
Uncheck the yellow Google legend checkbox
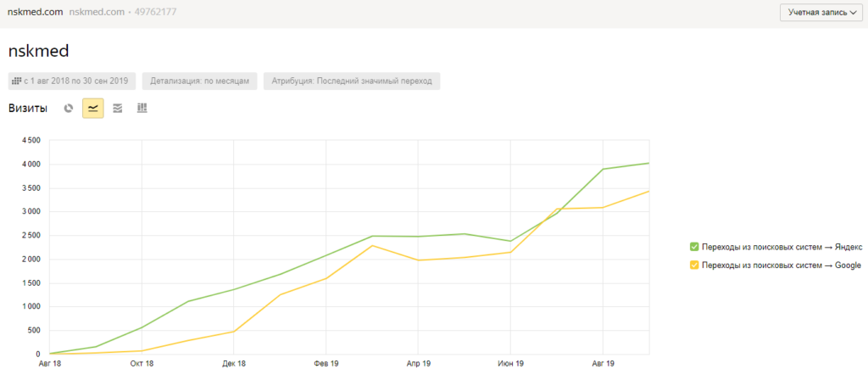693,265
